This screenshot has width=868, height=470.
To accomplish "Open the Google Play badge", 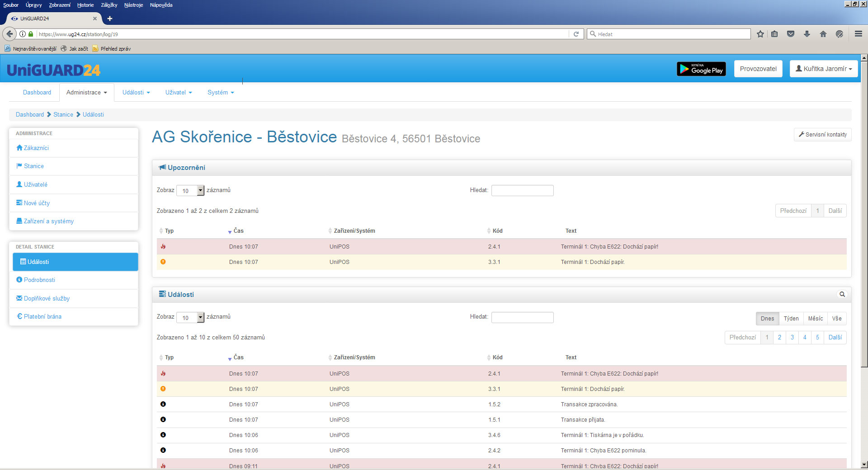I will (701, 69).
